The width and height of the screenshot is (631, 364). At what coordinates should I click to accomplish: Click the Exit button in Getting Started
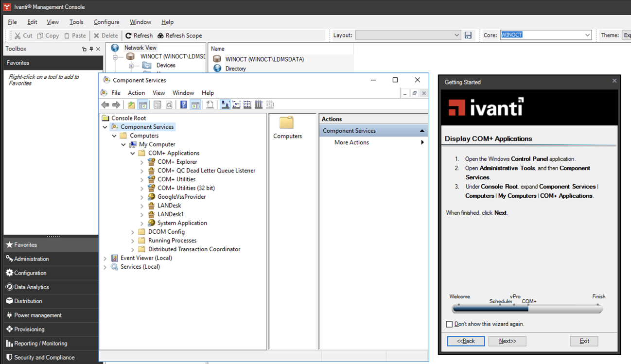point(584,341)
